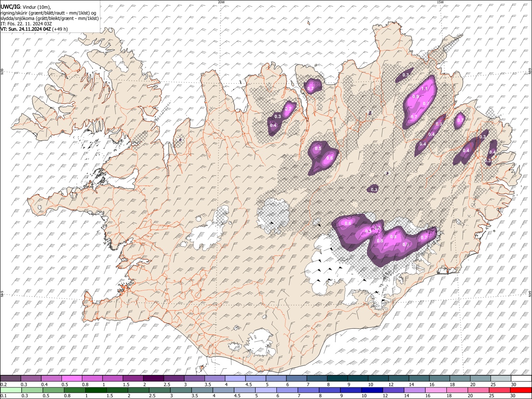The width and height of the screenshot is (532, 399).
Task: Click the "(+49 h)" forecast offset
Action: pyautogui.click(x=60, y=29)
